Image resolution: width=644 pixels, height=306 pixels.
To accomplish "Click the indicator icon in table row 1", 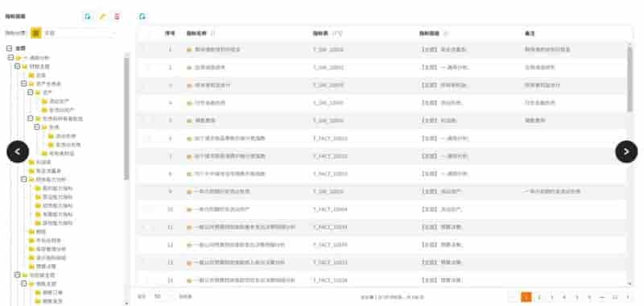I will (189, 50).
